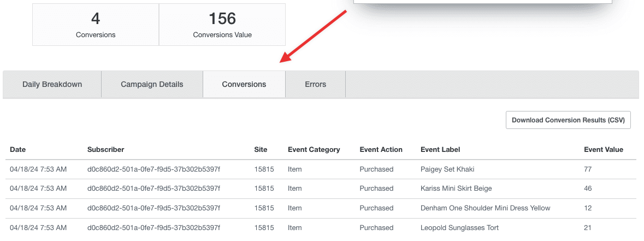Switch to the Campaign Details tab
The height and width of the screenshot is (241, 644).
pyautogui.click(x=152, y=84)
